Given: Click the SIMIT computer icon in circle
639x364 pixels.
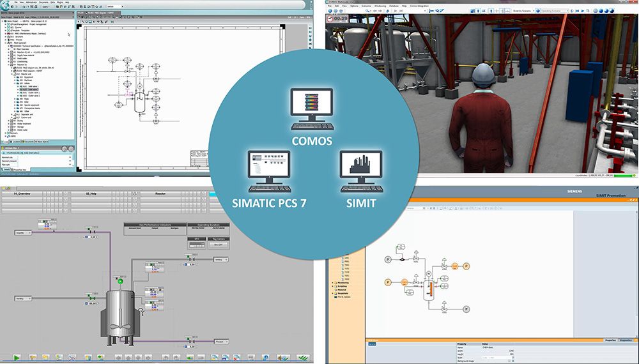Looking at the screenshot, I should (x=361, y=171).
